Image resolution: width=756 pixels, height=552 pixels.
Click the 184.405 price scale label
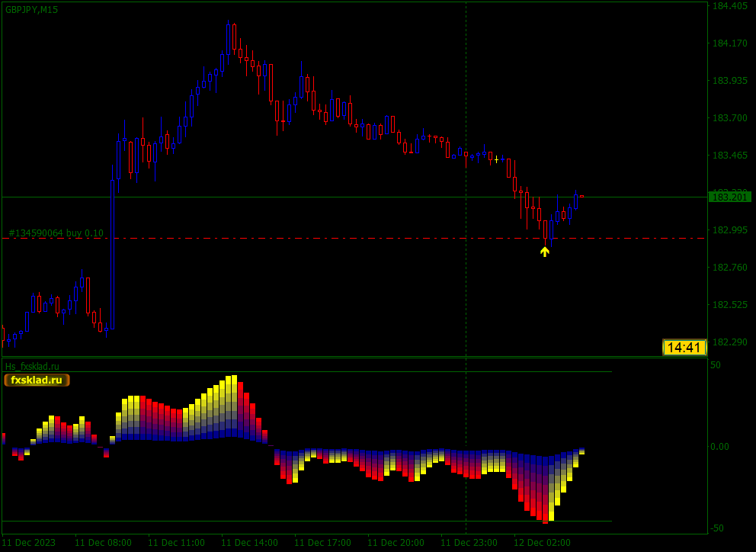click(730, 6)
